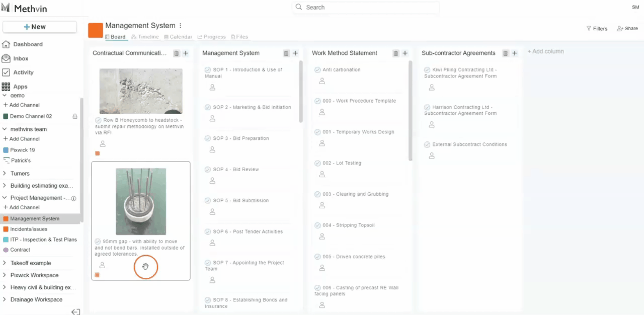
Task: Click orange color tag on 95mm gap card
Action: [x=97, y=275]
